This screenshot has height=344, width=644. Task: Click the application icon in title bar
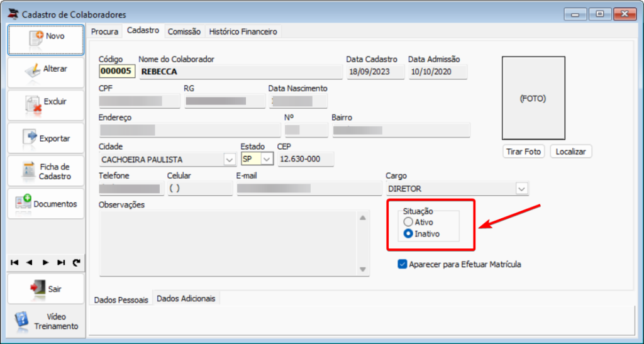click(13, 14)
